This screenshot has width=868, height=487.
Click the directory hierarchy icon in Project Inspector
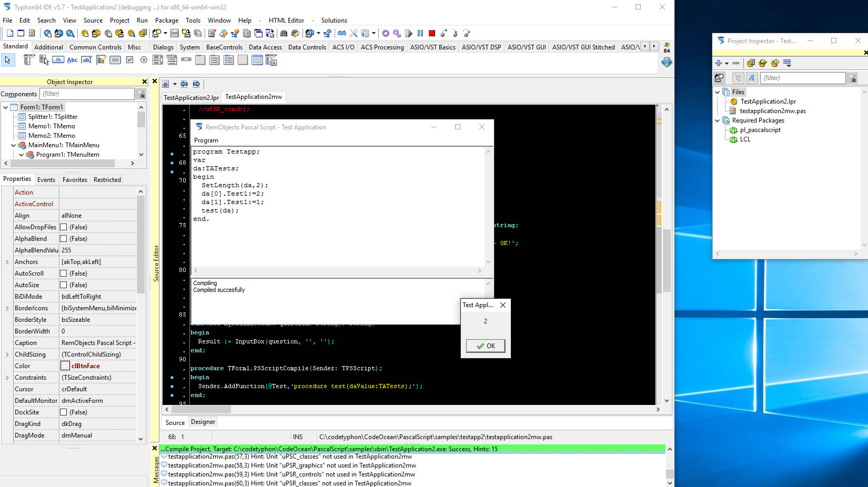738,78
